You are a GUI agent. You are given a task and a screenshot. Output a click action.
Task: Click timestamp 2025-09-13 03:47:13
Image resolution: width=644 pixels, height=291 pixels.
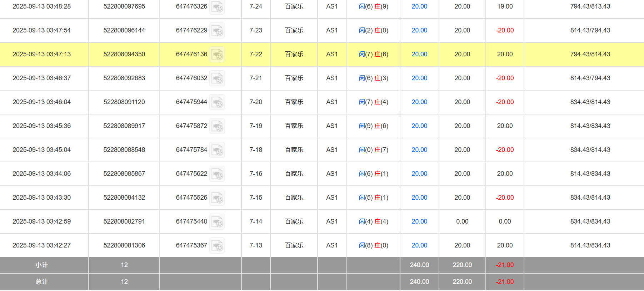(x=42, y=54)
